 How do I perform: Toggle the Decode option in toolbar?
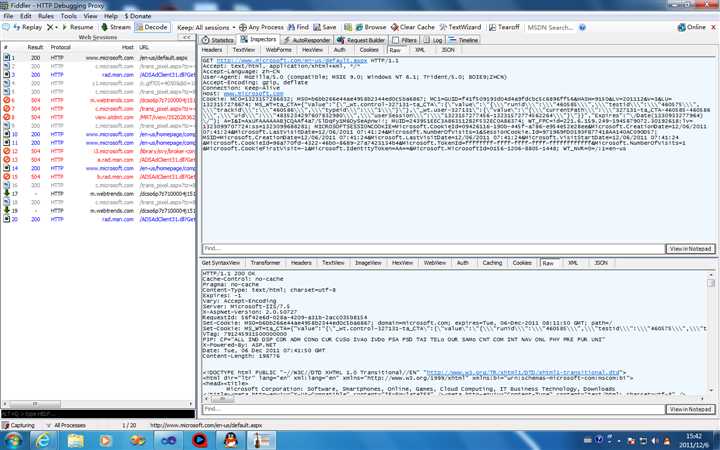152,28
